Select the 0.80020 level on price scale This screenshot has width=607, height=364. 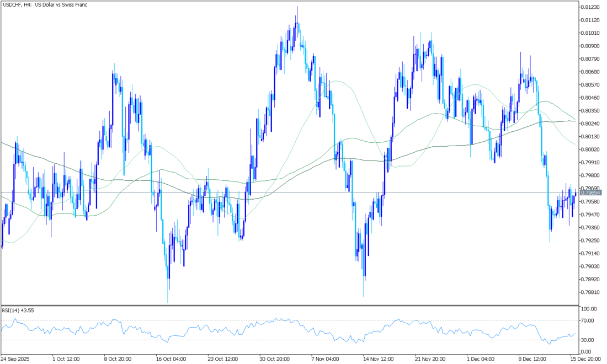coord(590,149)
